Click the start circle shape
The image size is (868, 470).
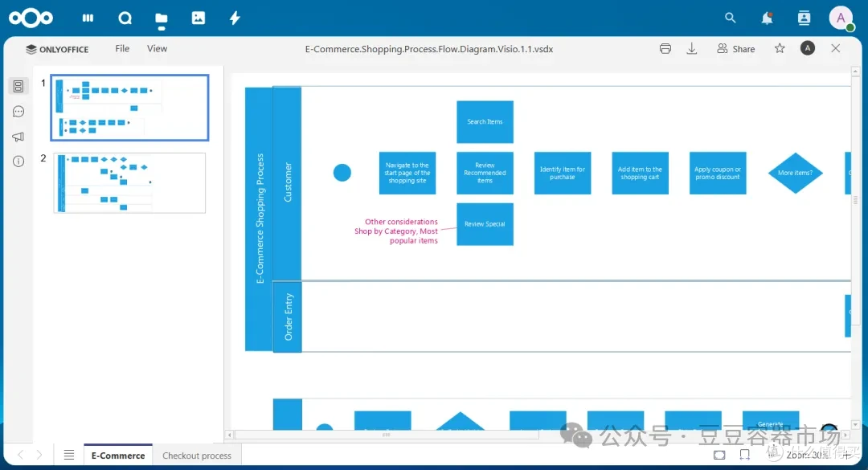pyautogui.click(x=342, y=173)
